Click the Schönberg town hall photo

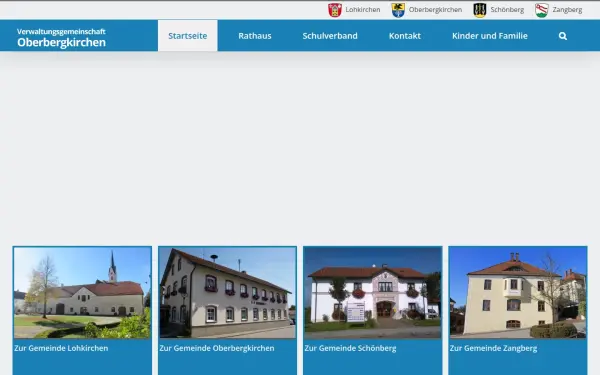(373, 293)
